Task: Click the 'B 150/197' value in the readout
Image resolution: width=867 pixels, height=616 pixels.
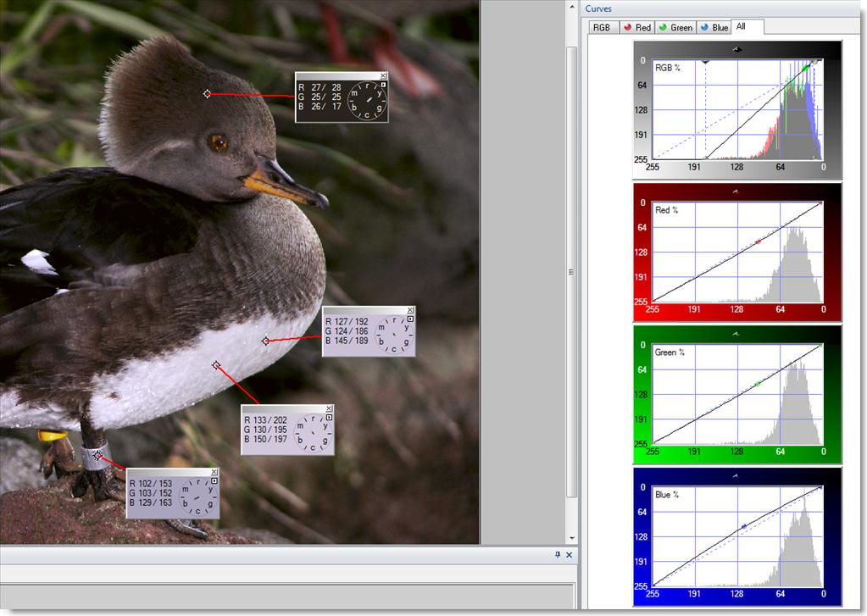Action: (x=266, y=439)
